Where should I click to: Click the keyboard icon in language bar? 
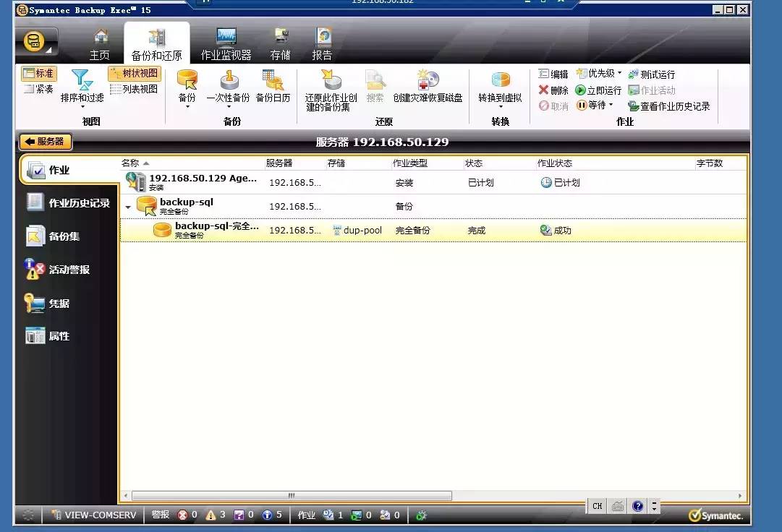pos(617,506)
